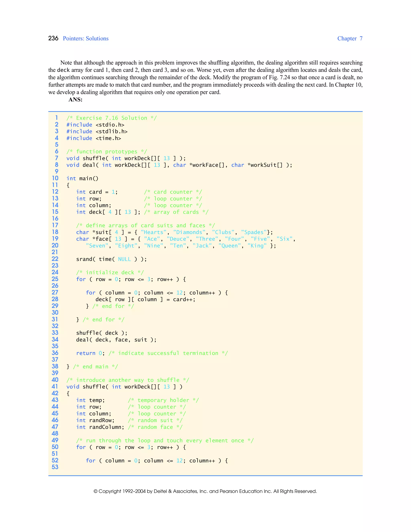Click the "deal( deck, face, suit );" call
The image size is (411, 532).
[116, 340]
